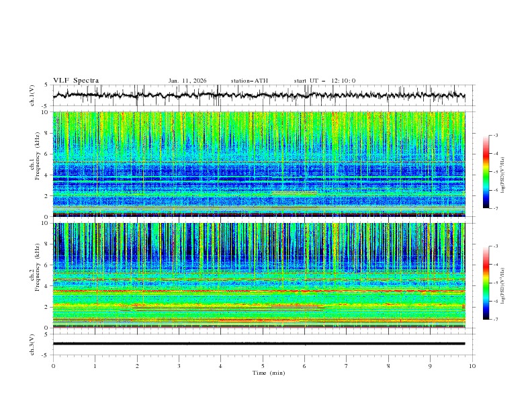Viewport: 532px width, 411px height.
Task: Click the ch.2 spectrogram colorbar
Action: (x=486, y=283)
